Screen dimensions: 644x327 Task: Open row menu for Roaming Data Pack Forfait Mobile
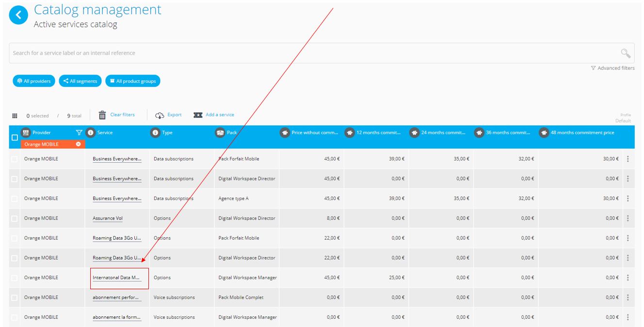tap(628, 238)
